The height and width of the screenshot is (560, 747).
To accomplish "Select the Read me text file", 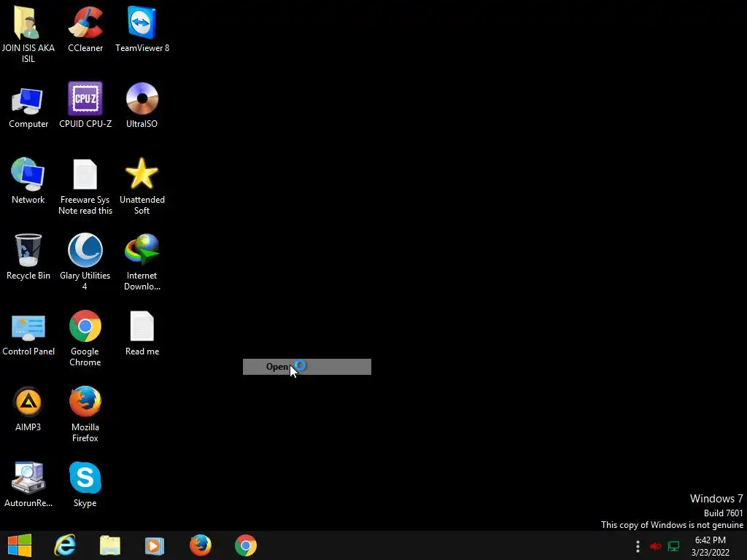I will [x=142, y=333].
